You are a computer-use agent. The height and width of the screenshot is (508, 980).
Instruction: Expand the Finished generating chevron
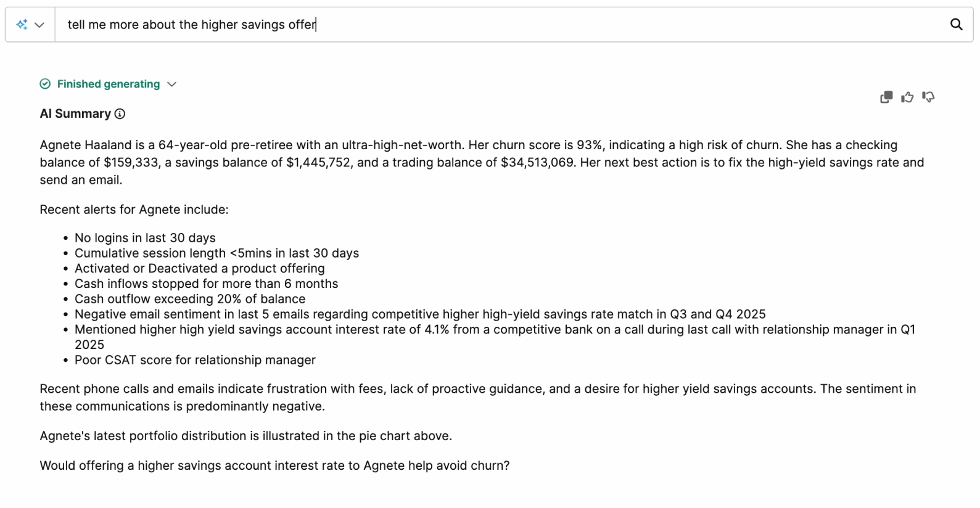pyautogui.click(x=172, y=84)
